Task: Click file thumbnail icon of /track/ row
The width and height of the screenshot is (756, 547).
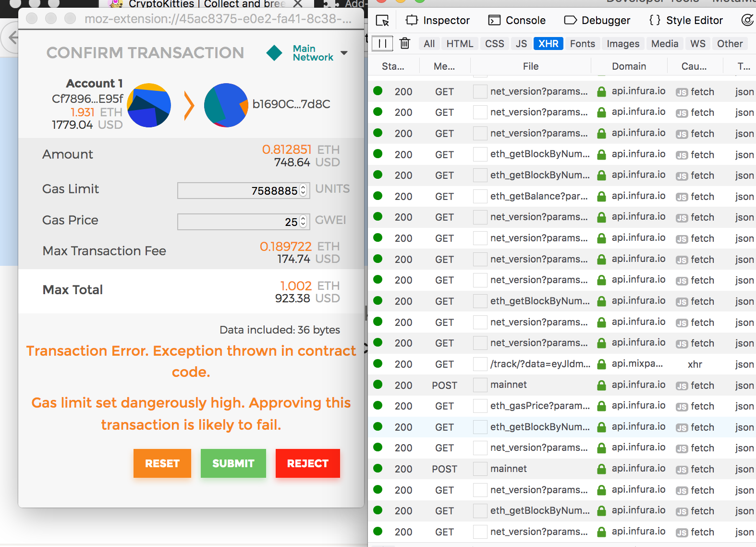Action: (480, 364)
